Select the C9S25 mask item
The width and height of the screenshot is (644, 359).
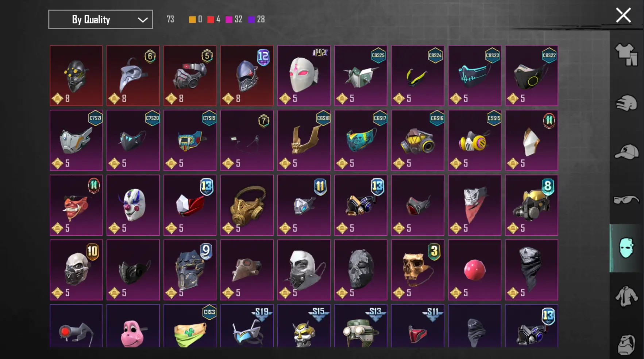click(360, 76)
